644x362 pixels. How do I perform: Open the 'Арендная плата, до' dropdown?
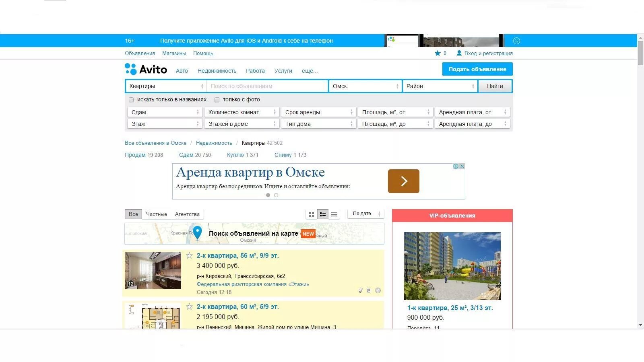472,124
